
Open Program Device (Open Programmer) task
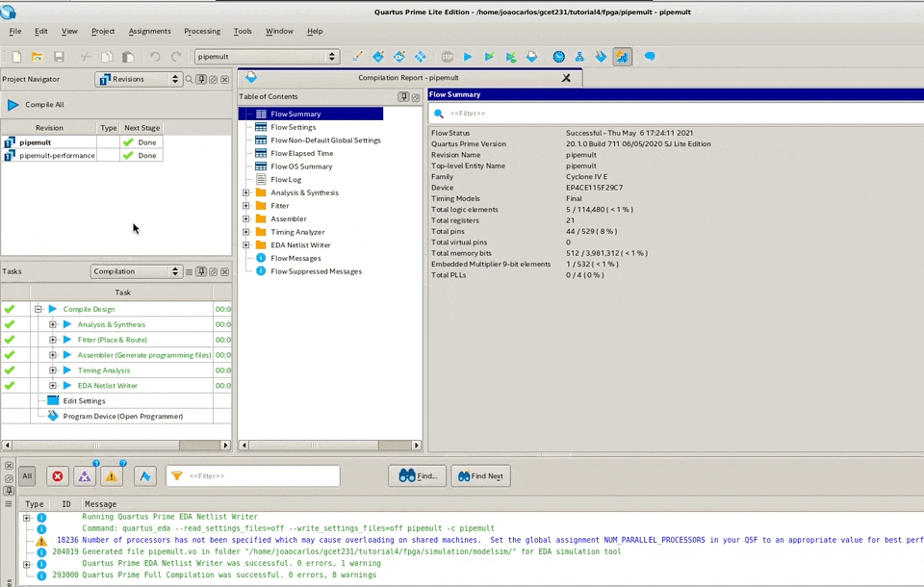[x=122, y=416]
